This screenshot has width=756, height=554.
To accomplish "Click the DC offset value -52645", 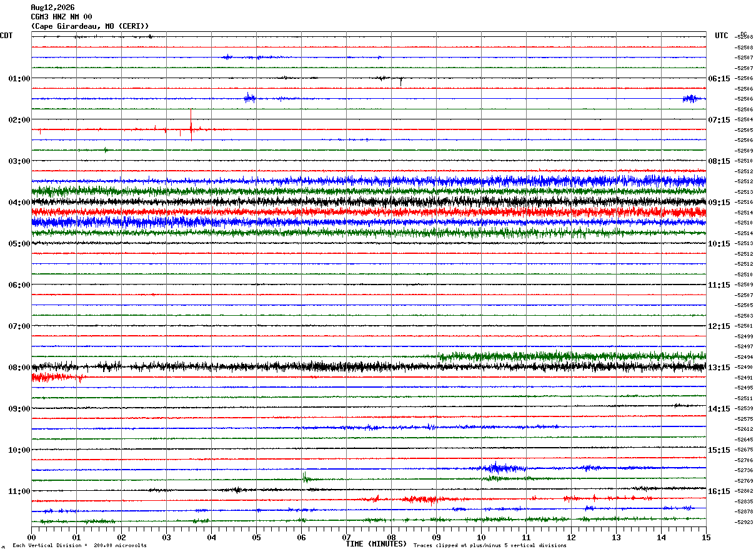I will [744, 440].
